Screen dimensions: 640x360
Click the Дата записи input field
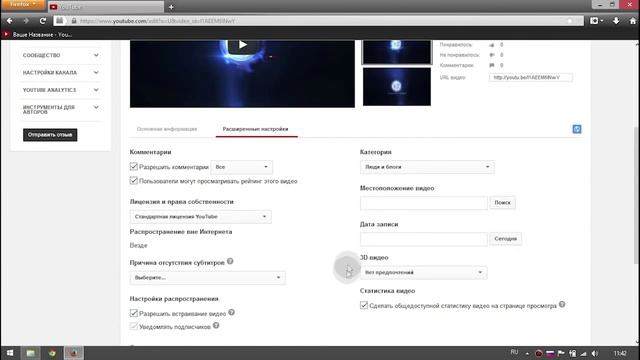424,239
